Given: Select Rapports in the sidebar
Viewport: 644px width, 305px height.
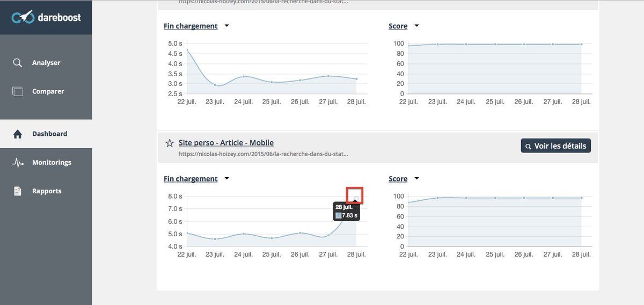Looking at the screenshot, I should pyautogui.click(x=47, y=191).
